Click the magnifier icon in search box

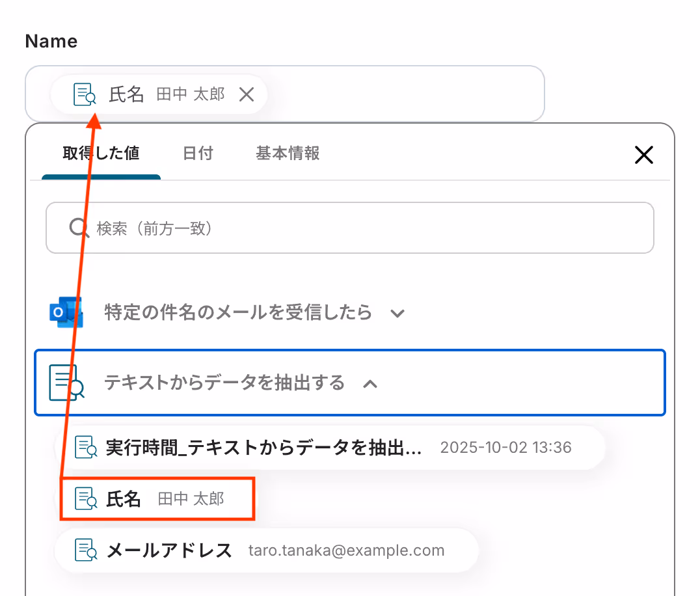tap(79, 228)
